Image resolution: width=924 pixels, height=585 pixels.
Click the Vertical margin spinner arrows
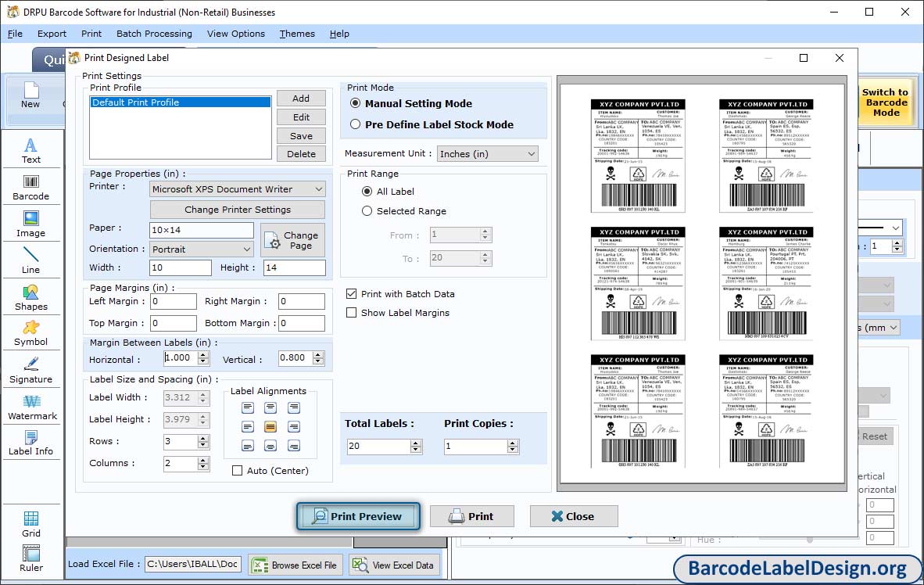(x=318, y=358)
